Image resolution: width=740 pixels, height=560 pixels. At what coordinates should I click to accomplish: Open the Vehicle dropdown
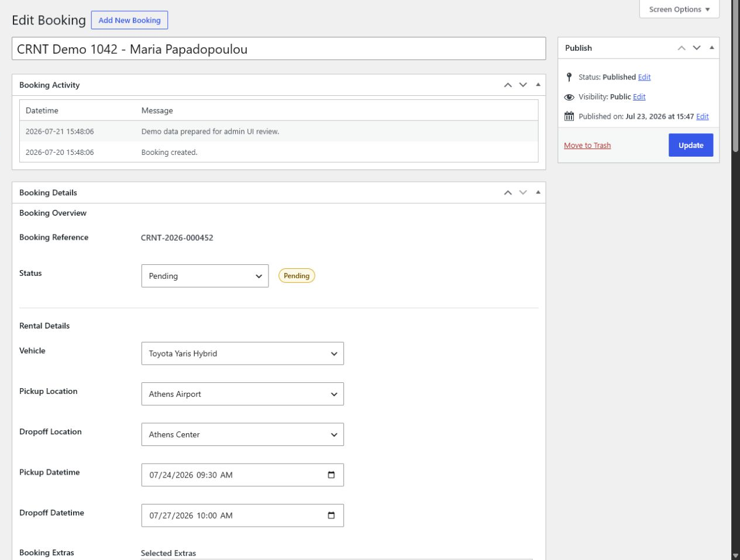coord(242,354)
